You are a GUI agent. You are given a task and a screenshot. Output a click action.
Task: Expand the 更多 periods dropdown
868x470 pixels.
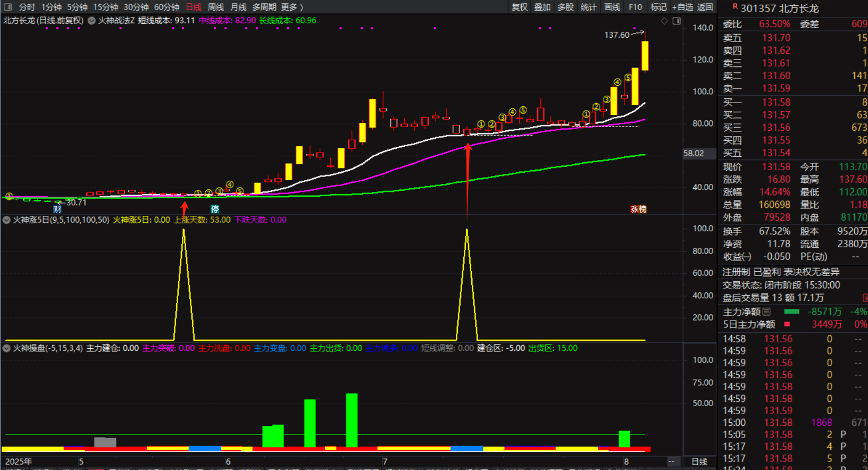[292, 7]
